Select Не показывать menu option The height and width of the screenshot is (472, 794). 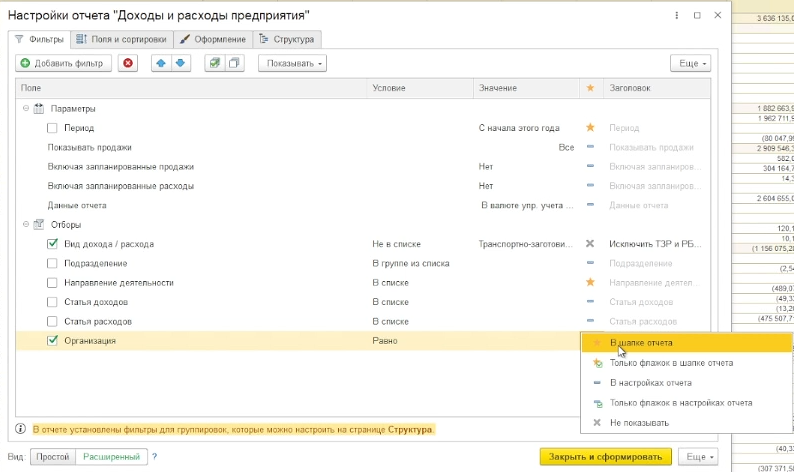639,422
